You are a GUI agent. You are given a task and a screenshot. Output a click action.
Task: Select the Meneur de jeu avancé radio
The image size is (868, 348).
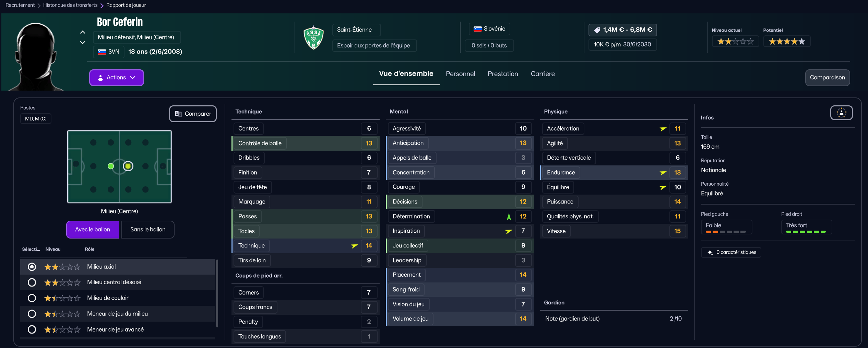click(32, 329)
